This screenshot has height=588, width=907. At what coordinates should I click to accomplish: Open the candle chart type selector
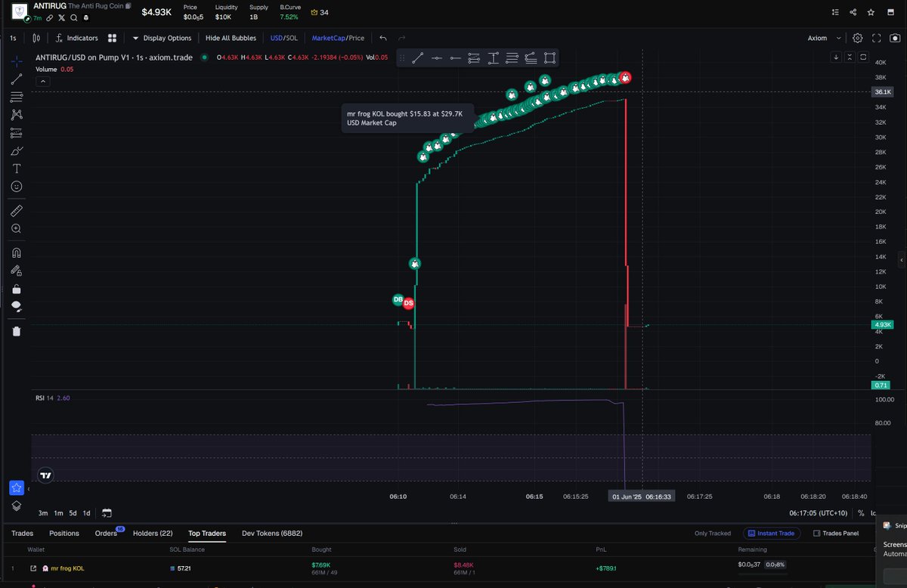click(x=36, y=38)
